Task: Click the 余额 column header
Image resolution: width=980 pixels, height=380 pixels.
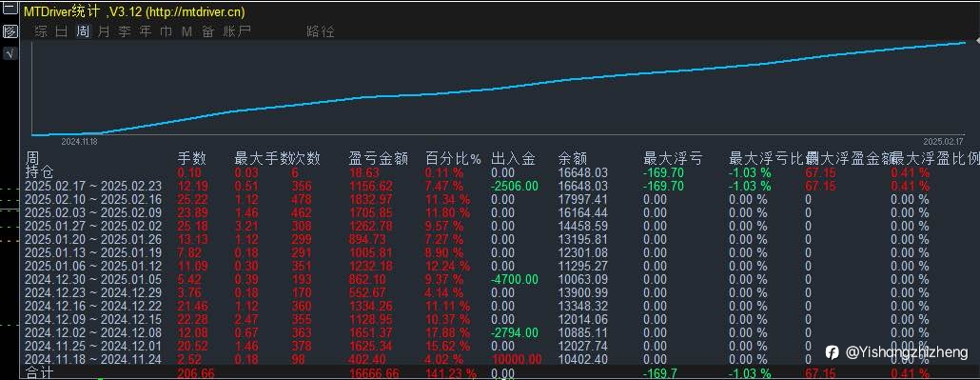Action: [573, 158]
